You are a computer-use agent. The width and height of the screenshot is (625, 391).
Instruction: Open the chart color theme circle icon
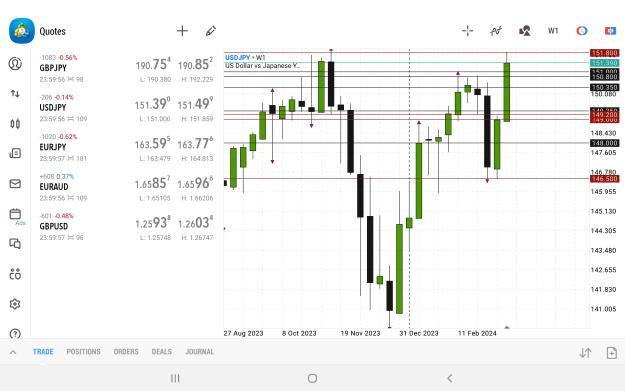582,31
